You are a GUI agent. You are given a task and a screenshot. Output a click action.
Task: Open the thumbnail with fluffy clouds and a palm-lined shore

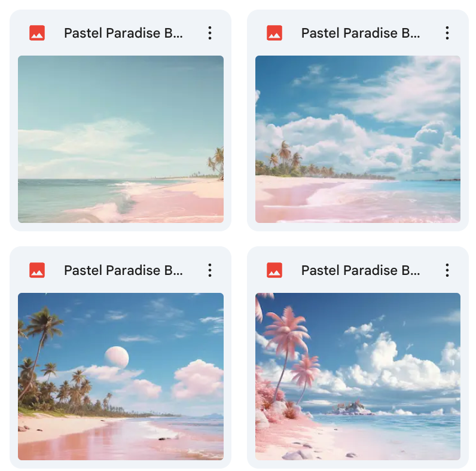358,139
